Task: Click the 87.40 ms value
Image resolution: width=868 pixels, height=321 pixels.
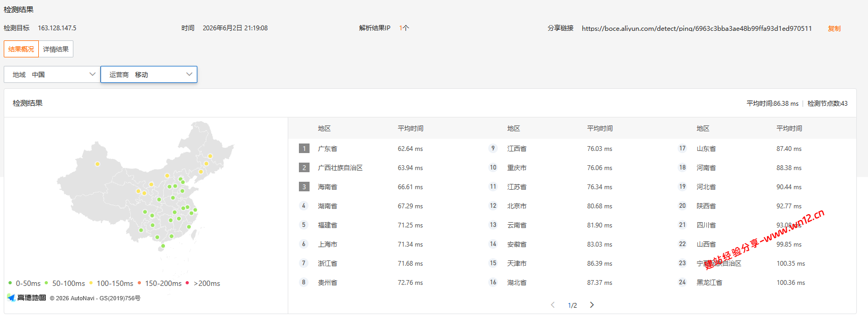Action: pyautogui.click(x=789, y=149)
